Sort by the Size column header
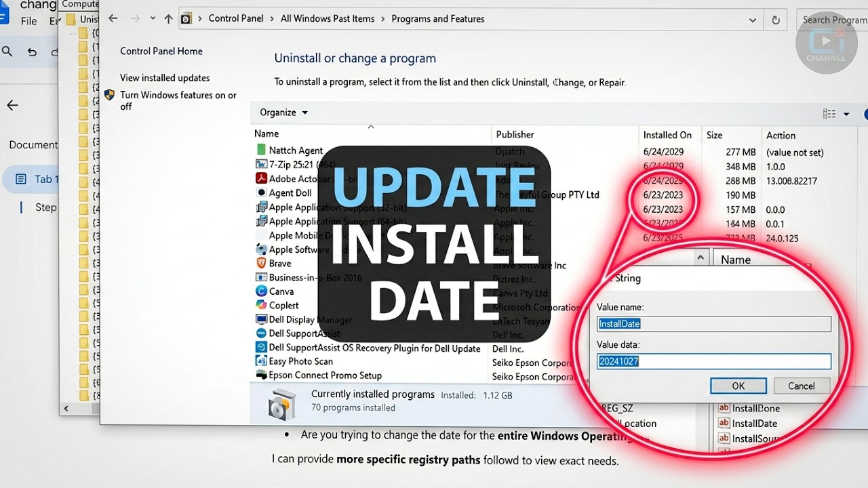 click(714, 135)
